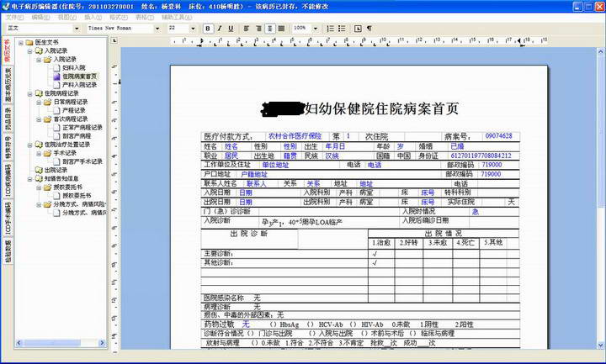Click the app icon in title bar
The width and height of the screenshot is (606, 364).
tap(5, 6)
